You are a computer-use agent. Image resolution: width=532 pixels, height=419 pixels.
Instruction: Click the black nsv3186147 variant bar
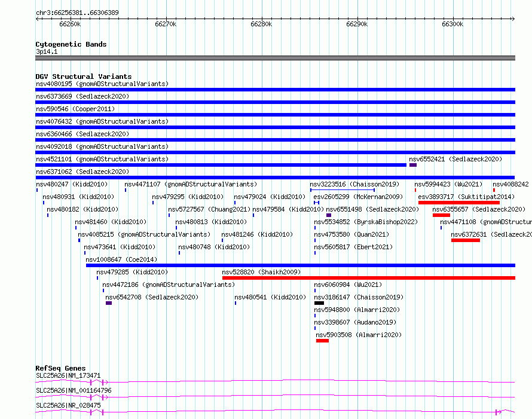[x=319, y=303]
